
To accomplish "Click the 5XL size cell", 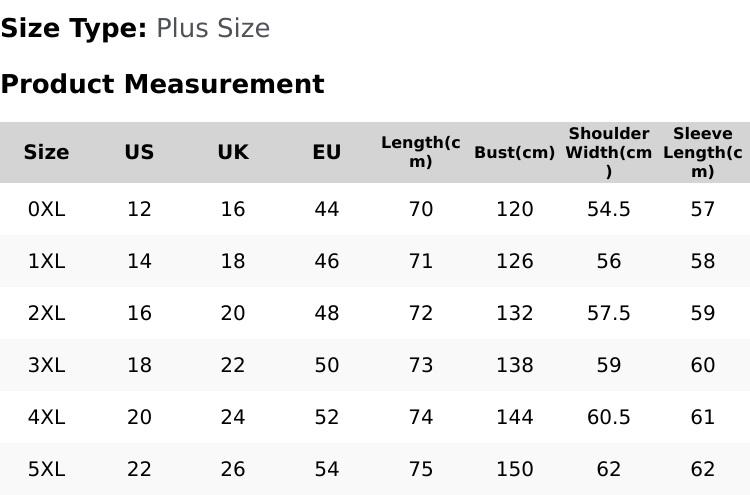I will 46,469.
